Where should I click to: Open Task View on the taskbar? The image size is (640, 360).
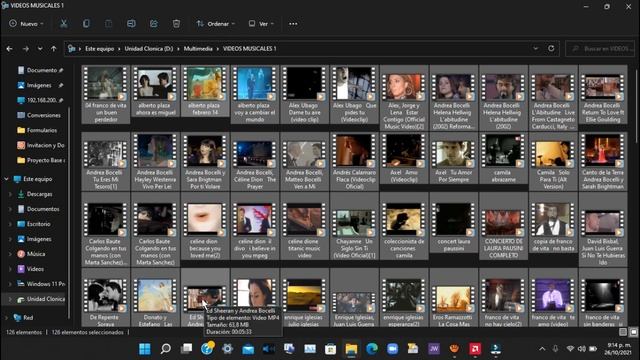click(x=186, y=349)
